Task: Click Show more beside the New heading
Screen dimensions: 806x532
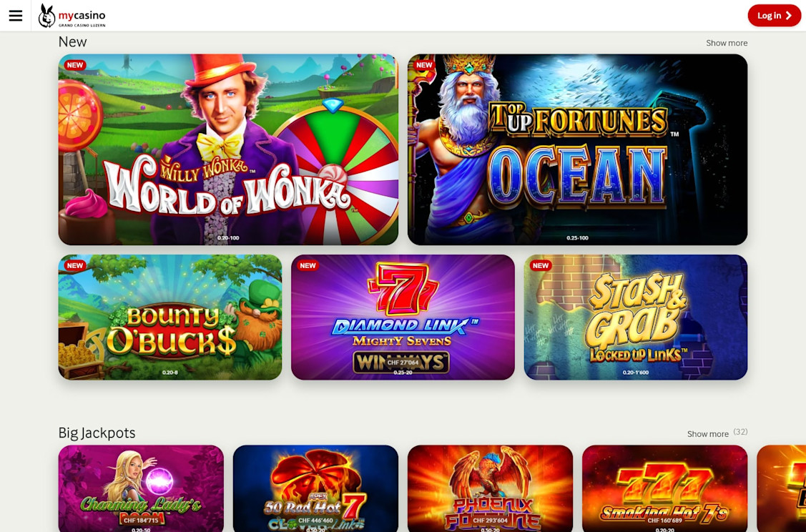Action: [x=727, y=43]
